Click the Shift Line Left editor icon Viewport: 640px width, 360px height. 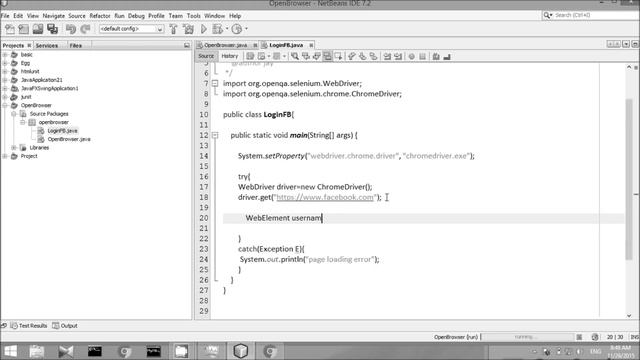tap(387, 56)
